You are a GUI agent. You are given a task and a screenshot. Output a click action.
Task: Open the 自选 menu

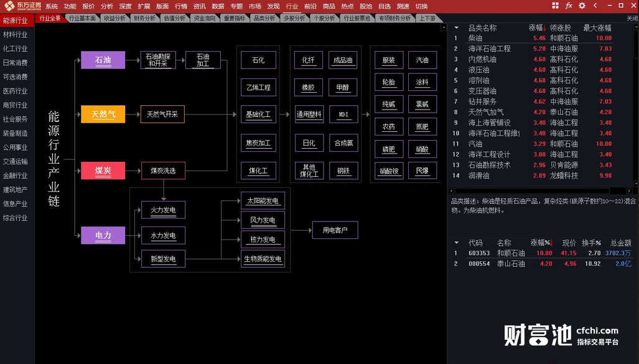pyautogui.click(x=385, y=6)
